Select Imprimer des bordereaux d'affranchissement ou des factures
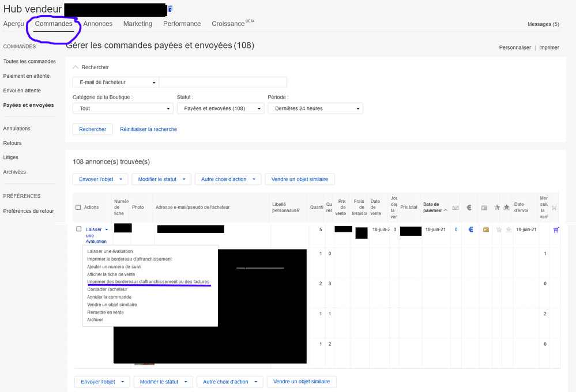The image size is (576, 392). point(148,282)
